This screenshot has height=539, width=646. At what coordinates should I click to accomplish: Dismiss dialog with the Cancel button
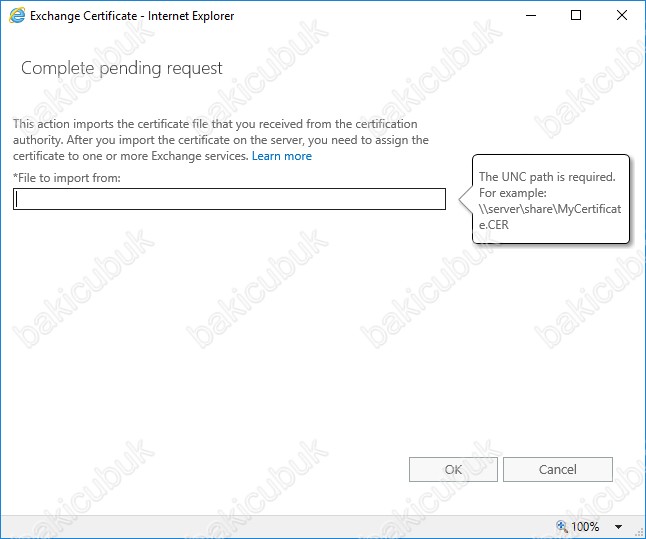(558, 469)
